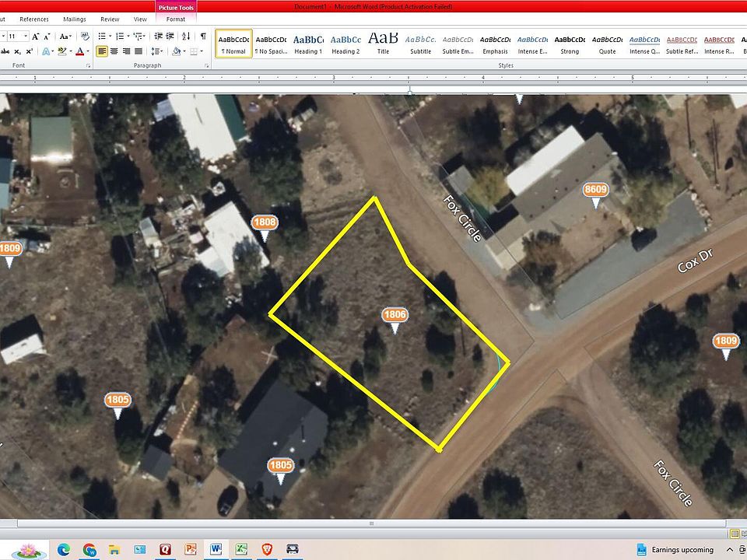Toggle Show/Hide paragraph marks
This screenshot has height=560, width=747.
pyautogui.click(x=203, y=37)
